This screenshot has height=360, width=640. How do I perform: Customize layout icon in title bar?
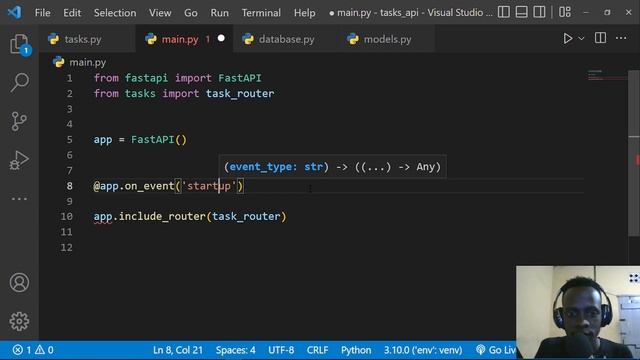point(565,12)
